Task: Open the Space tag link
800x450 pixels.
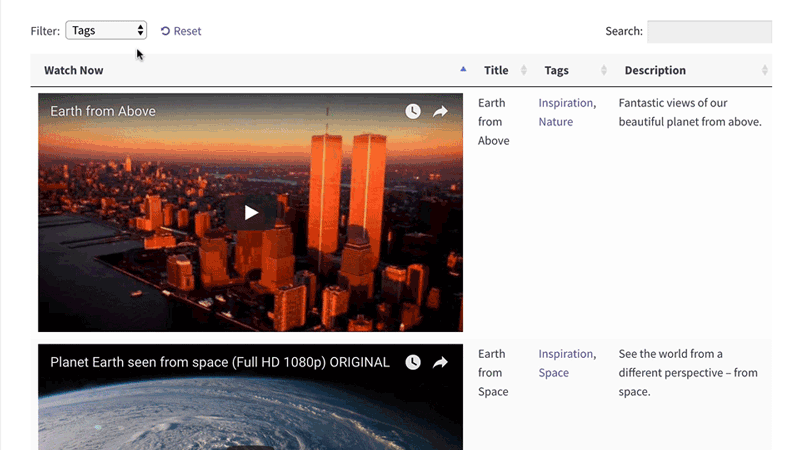Action: [553, 373]
